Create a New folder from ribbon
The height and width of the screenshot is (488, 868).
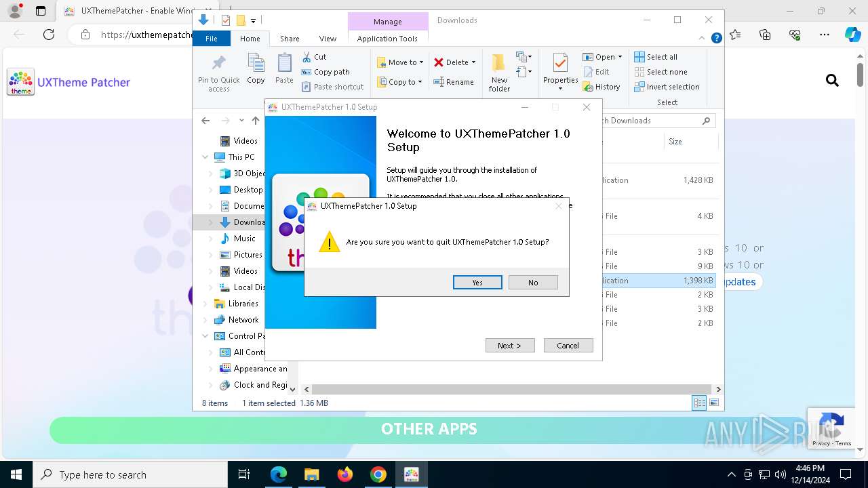[x=499, y=73]
